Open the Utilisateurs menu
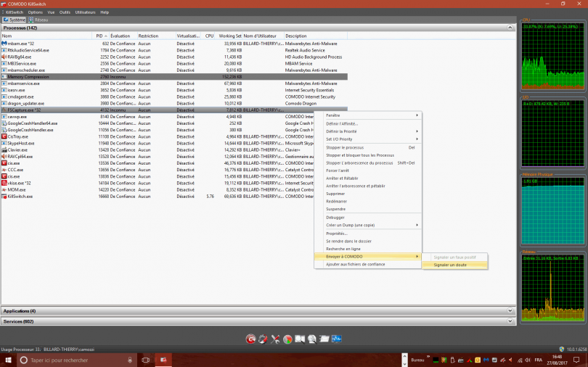The width and height of the screenshot is (588, 367). click(85, 12)
